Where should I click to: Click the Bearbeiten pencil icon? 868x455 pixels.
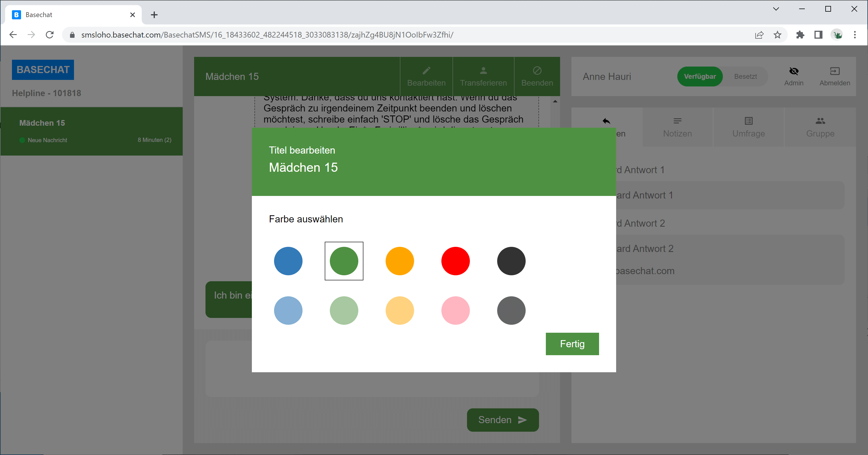point(426,71)
